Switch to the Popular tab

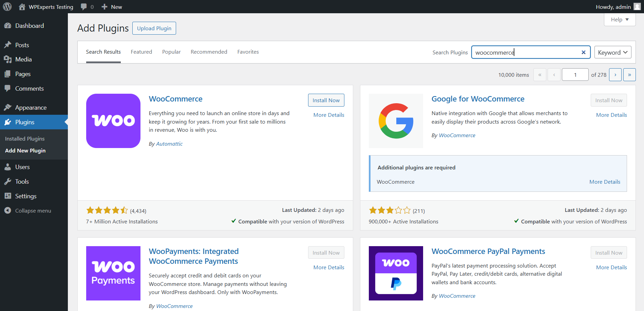(171, 52)
